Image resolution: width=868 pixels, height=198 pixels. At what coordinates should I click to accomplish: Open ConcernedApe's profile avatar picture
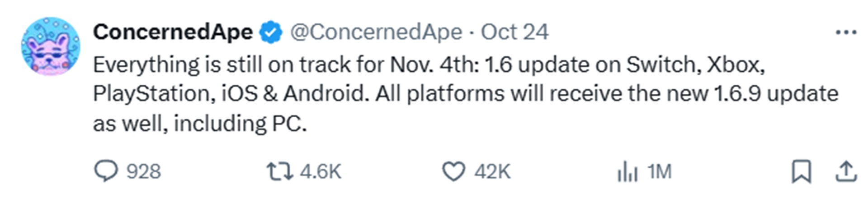tap(51, 46)
